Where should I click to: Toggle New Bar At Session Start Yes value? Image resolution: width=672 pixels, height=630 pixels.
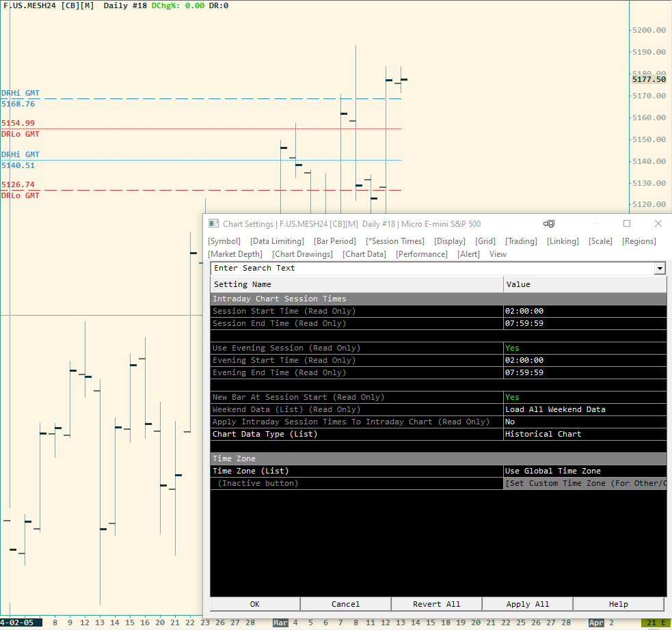585,397
